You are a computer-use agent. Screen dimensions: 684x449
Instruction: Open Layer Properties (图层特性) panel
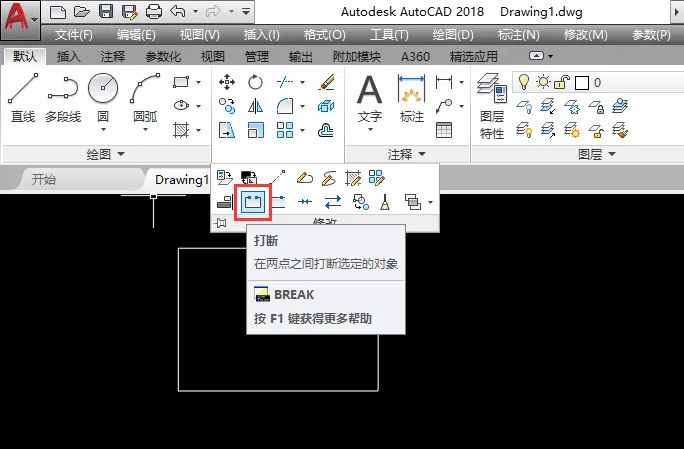click(x=492, y=106)
